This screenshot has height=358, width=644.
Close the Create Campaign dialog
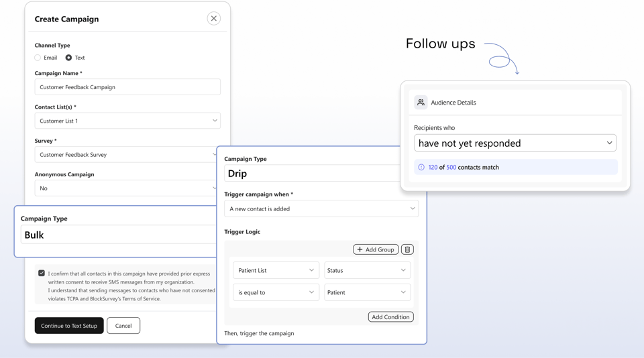[x=213, y=19]
